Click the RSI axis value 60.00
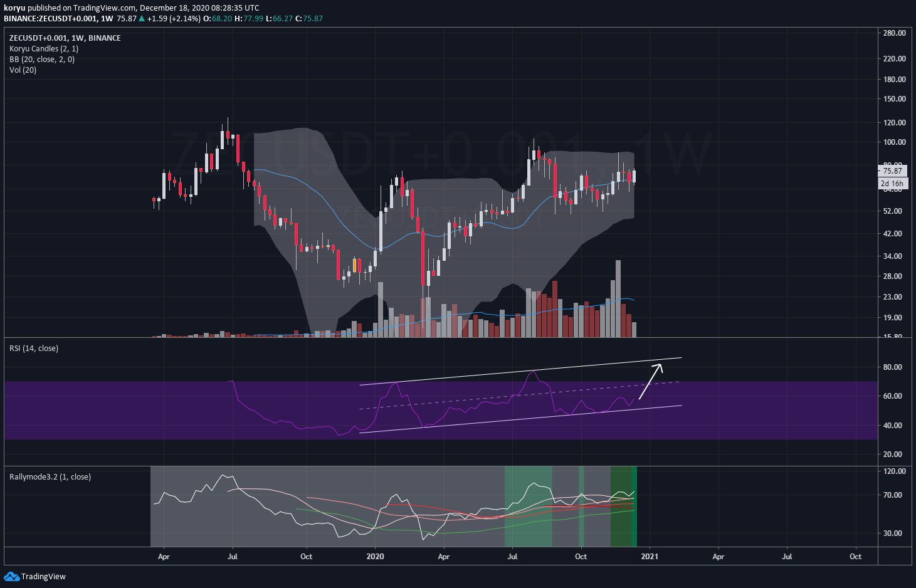This screenshot has height=588, width=916. click(893, 396)
